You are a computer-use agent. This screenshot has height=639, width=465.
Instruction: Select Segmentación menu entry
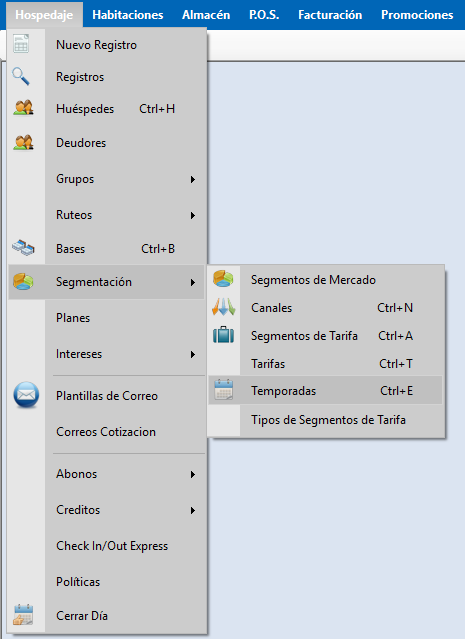pyautogui.click(x=106, y=282)
